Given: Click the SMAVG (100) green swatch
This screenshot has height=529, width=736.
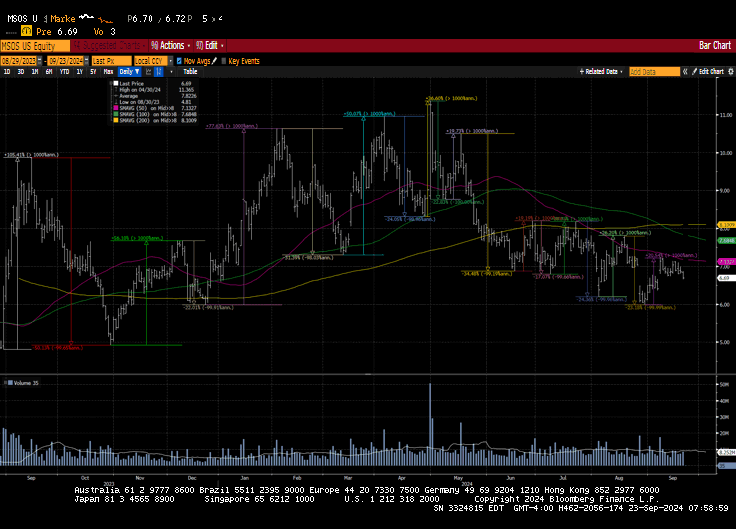Looking at the screenshot, I should (115, 114).
